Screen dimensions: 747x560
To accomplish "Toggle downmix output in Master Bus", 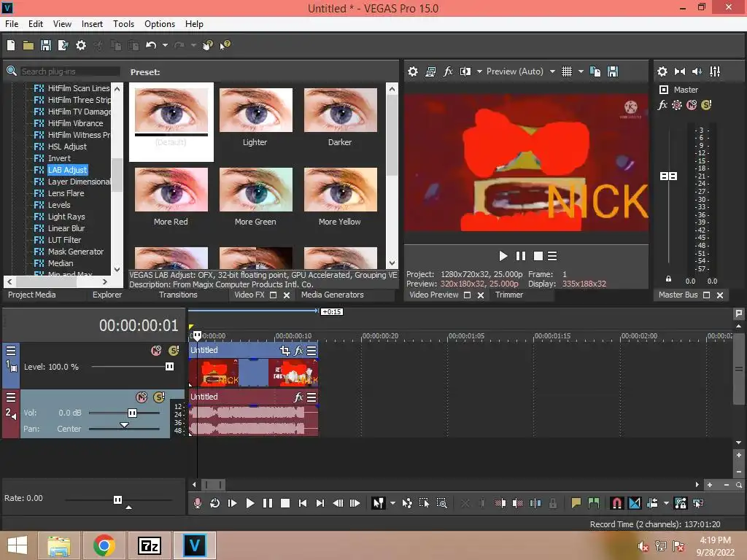I will coord(680,71).
